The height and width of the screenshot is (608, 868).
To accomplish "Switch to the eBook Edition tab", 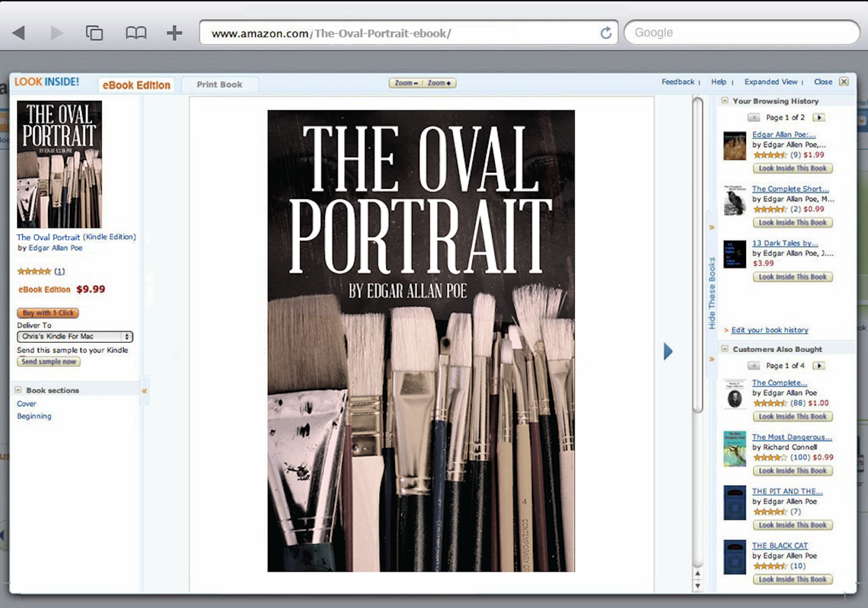I will coord(136,85).
